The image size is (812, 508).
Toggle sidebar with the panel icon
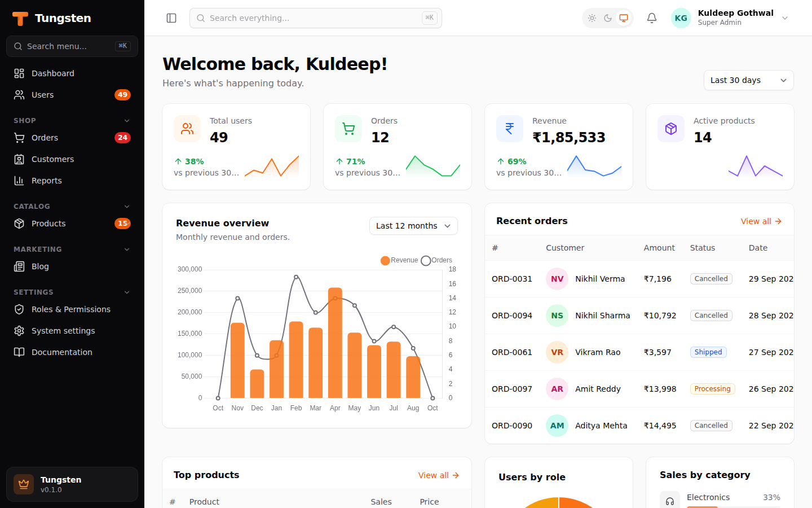pyautogui.click(x=171, y=18)
